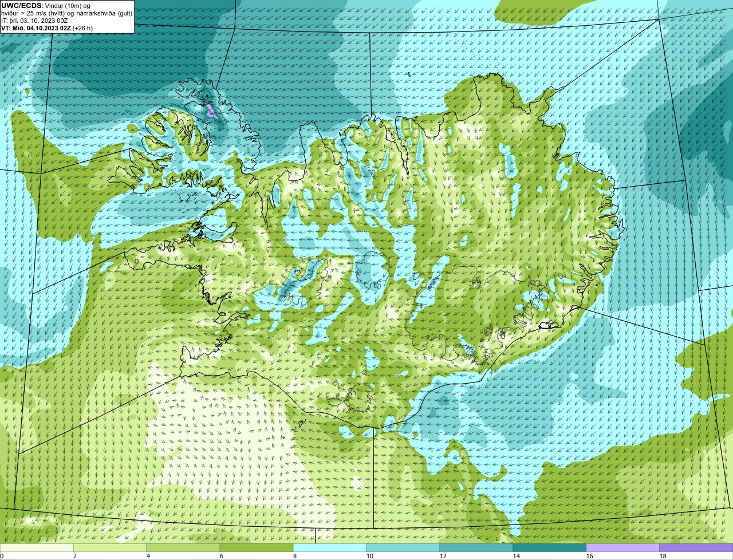
Task: Click the "IT: þri. 03. 10. 2023 00Z" line
Action: (34, 21)
